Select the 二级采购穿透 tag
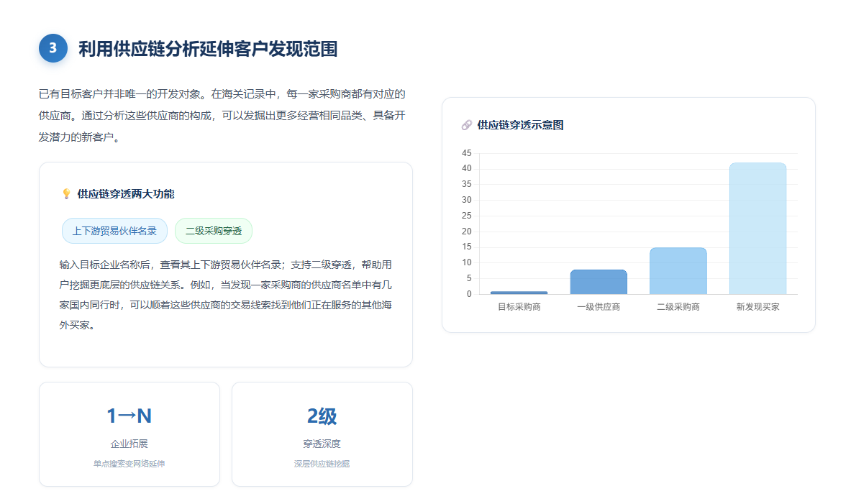 (x=214, y=231)
